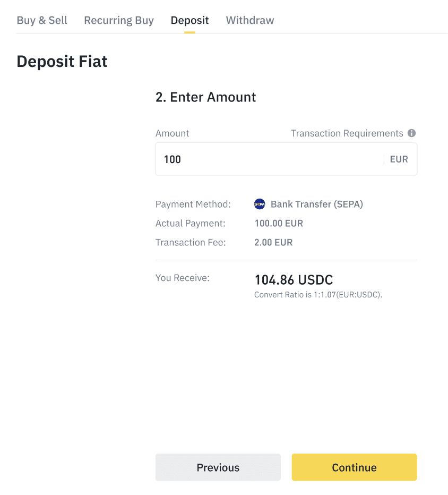The height and width of the screenshot is (495, 448).
Task: Switch to the Recurring Buy tab
Action: point(119,21)
